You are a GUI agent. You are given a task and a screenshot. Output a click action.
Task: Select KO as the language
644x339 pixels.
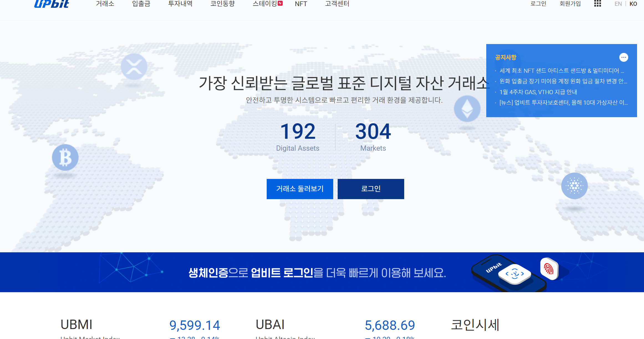click(x=633, y=4)
